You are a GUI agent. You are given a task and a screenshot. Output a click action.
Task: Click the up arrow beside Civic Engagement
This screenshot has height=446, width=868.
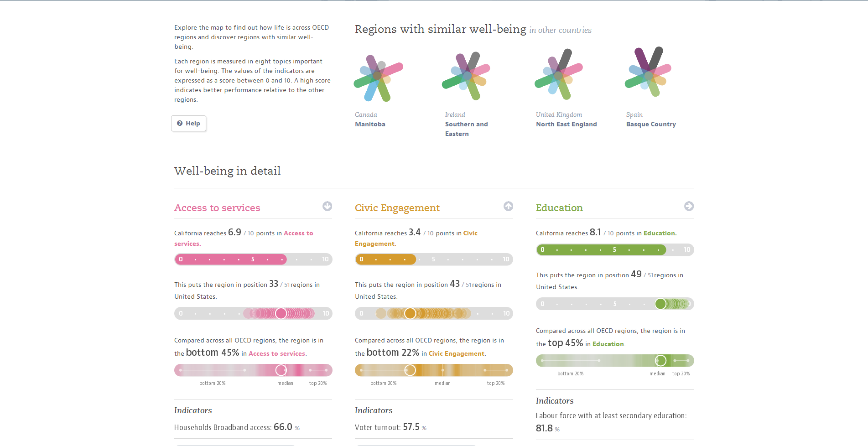coord(508,206)
